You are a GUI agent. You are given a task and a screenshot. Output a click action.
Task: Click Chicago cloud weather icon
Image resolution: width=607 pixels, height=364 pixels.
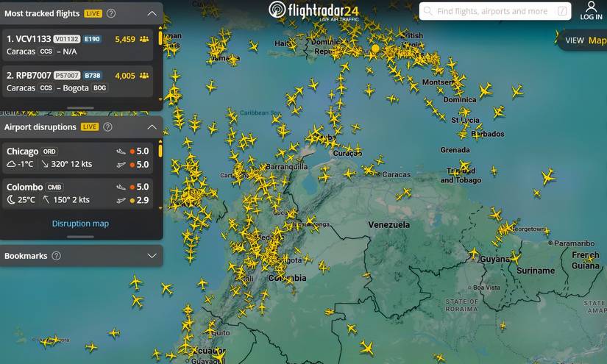coord(11,165)
